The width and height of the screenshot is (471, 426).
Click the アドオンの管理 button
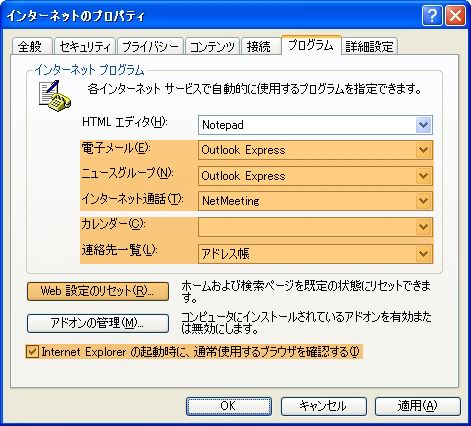click(98, 323)
